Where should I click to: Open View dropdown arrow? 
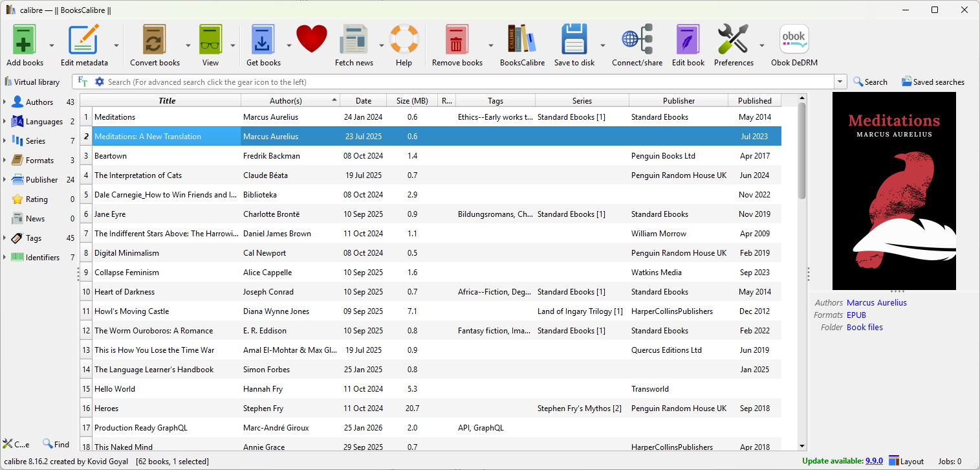coord(232,45)
